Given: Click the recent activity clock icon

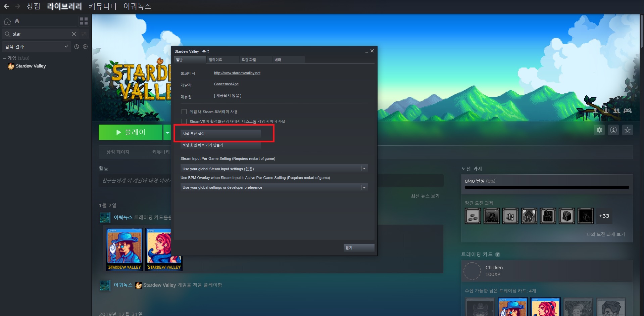Looking at the screenshot, I should pos(77,47).
